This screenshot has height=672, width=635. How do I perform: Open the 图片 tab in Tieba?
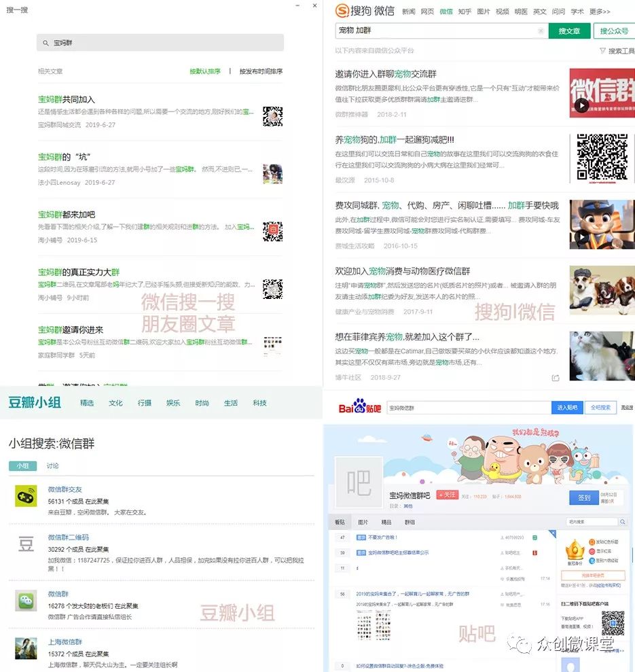pyautogui.click(x=363, y=522)
